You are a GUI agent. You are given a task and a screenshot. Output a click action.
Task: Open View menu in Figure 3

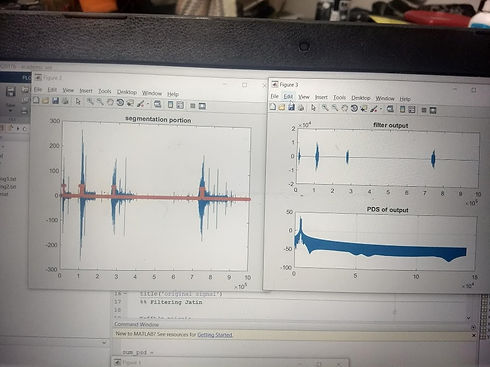304,97
